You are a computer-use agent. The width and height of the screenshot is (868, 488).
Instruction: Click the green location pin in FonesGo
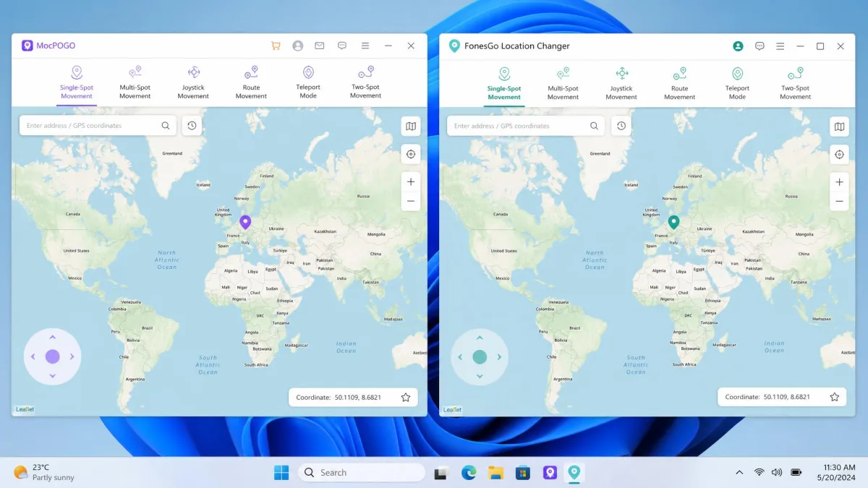(x=673, y=222)
